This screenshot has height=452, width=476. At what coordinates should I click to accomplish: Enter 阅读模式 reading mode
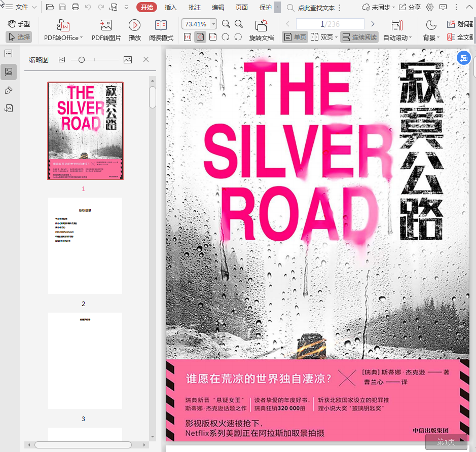click(x=161, y=30)
